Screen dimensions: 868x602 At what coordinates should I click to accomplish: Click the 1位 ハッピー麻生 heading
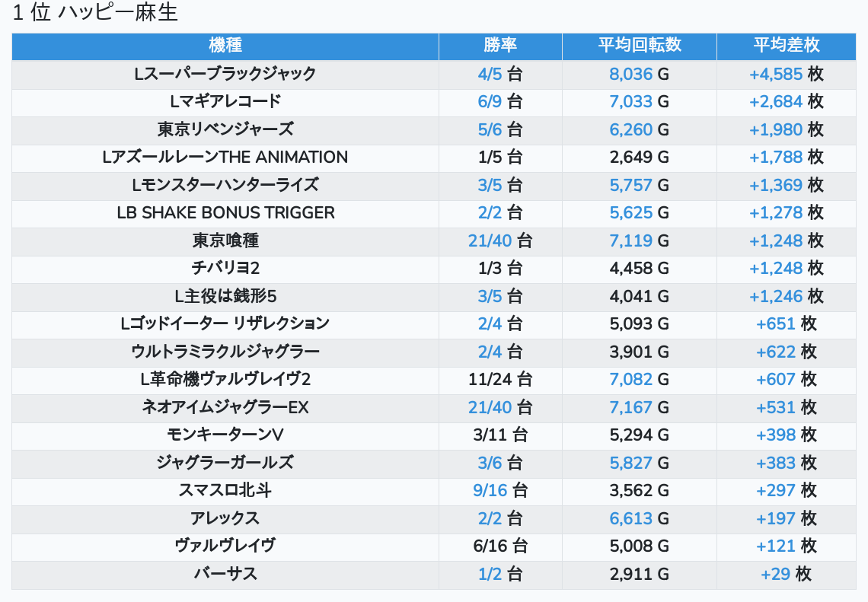point(95,13)
